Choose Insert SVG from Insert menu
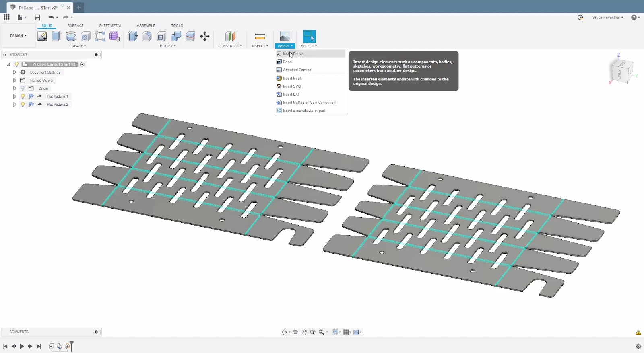Image resolution: width=644 pixels, height=353 pixels. (x=292, y=86)
